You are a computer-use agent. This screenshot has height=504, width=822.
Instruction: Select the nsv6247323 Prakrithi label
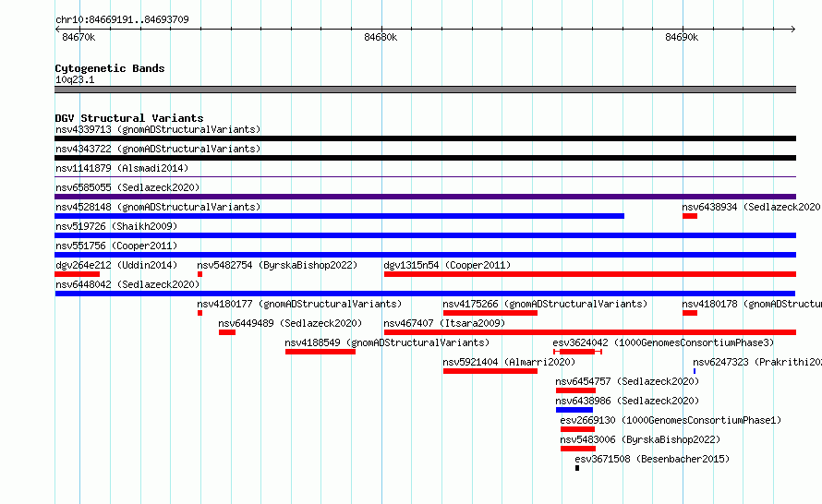(x=757, y=362)
